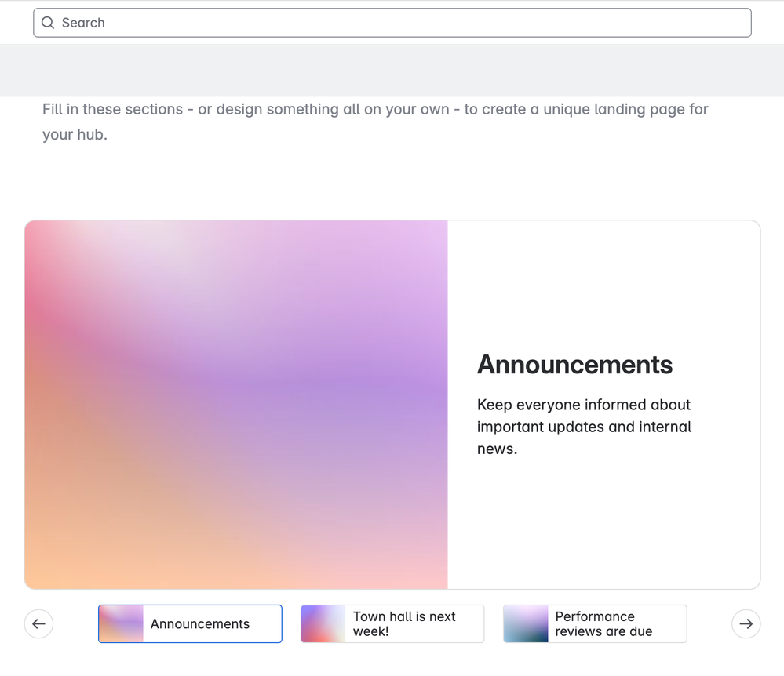
Task: Click the announcement description text
Action: 584,427
